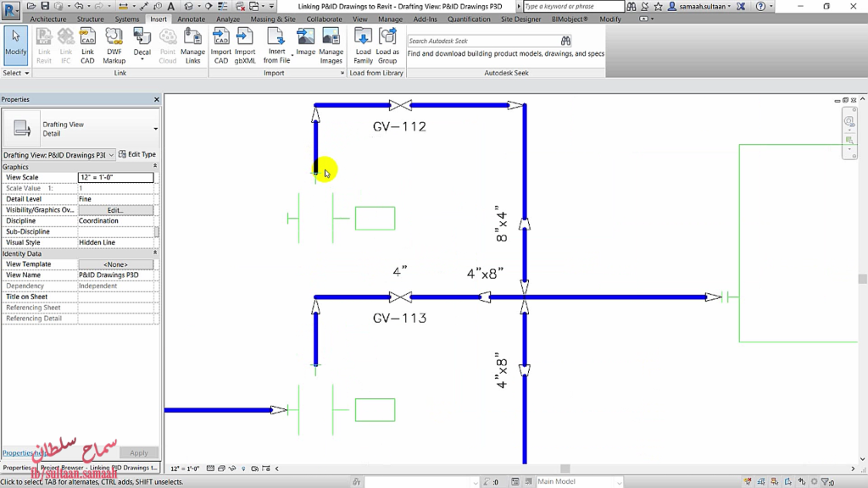
Task: Click the Properties help link
Action: click(x=25, y=452)
